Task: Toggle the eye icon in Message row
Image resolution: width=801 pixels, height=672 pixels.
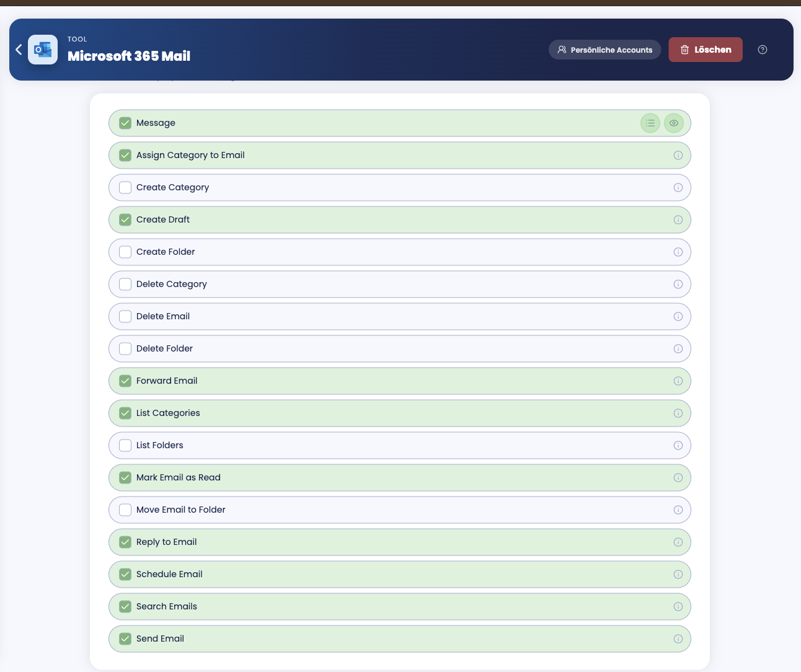Action: pos(674,123)
